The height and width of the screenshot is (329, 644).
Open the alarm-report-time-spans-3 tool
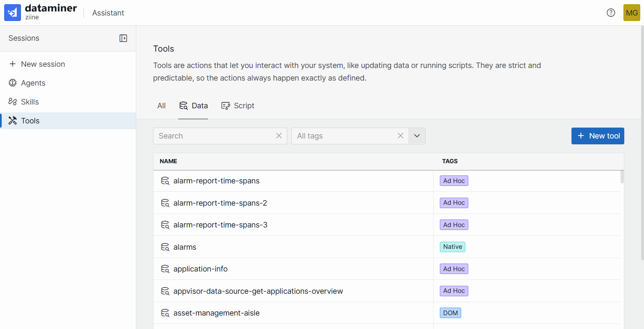[220, 225]
